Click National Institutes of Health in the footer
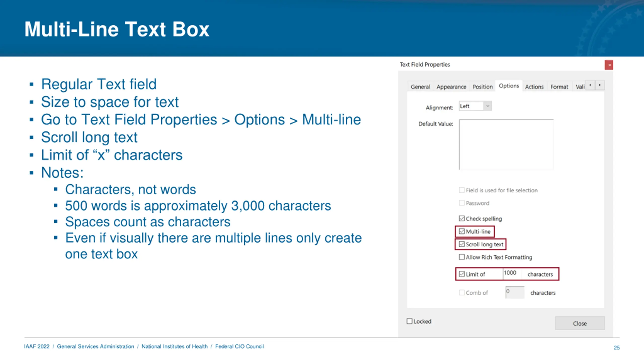Image resolution: width=644 pixels, height=362 pixels. 175,346
